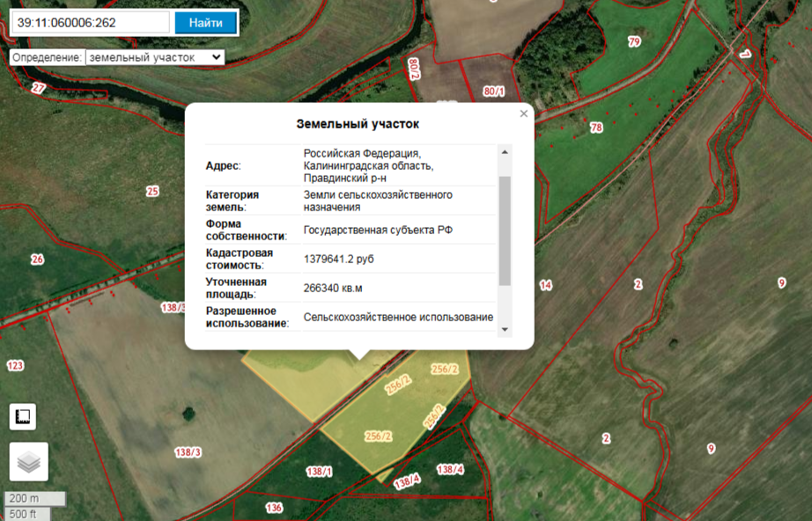Click the measure ruler tool icon
Screen dimensions: 812x521
pos(23,416)
